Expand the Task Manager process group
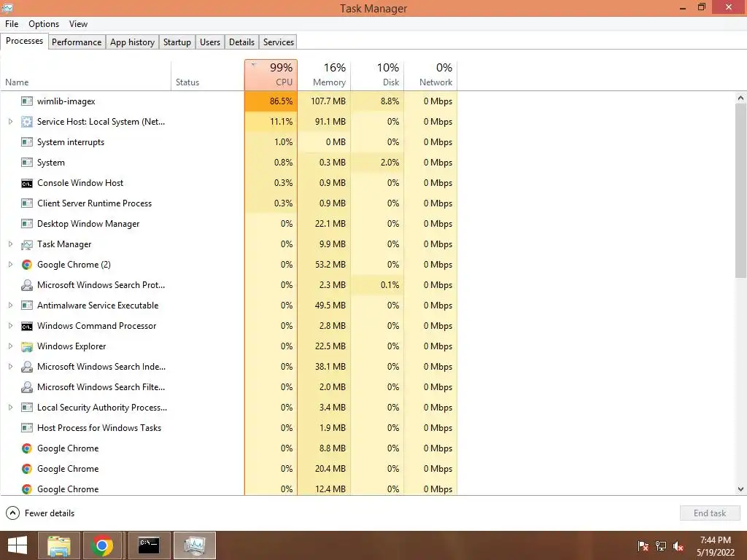This screenshot has height=560, width=747. coord(10,244)
